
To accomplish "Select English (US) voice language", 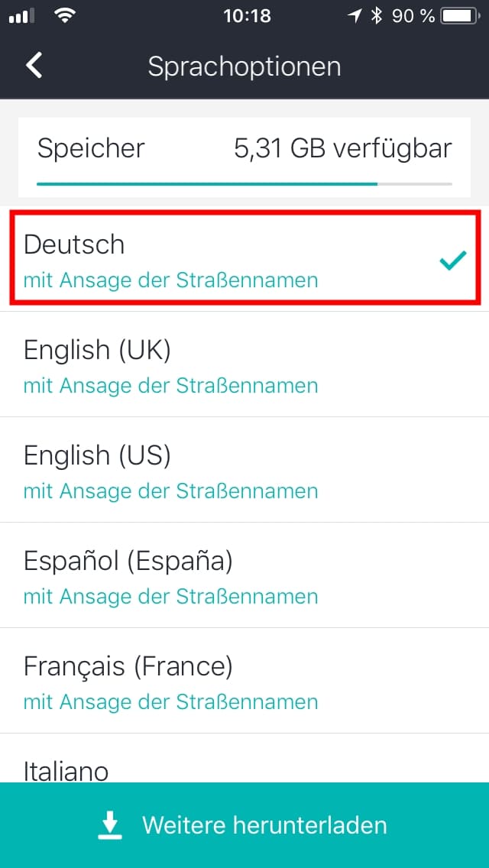I will click(244, 470).
